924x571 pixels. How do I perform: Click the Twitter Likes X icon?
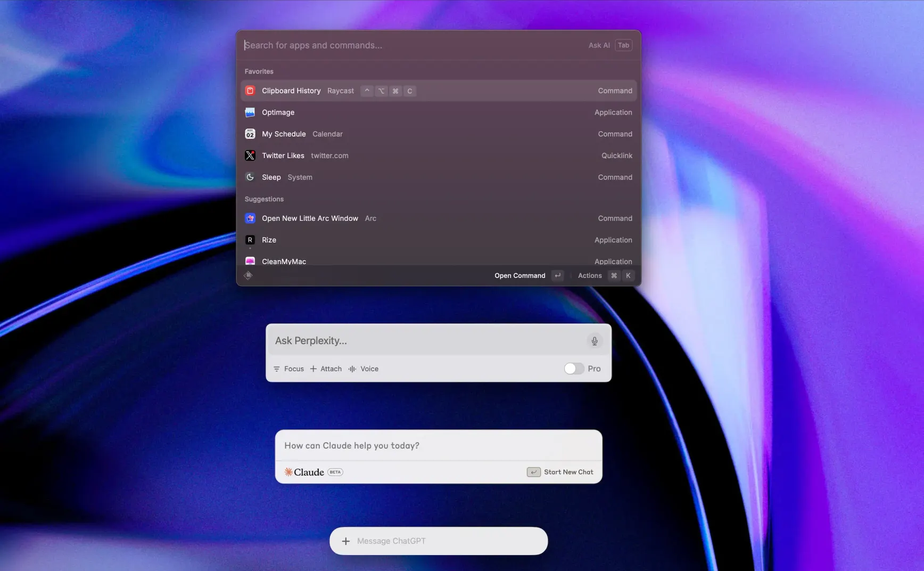click(250, 156)
